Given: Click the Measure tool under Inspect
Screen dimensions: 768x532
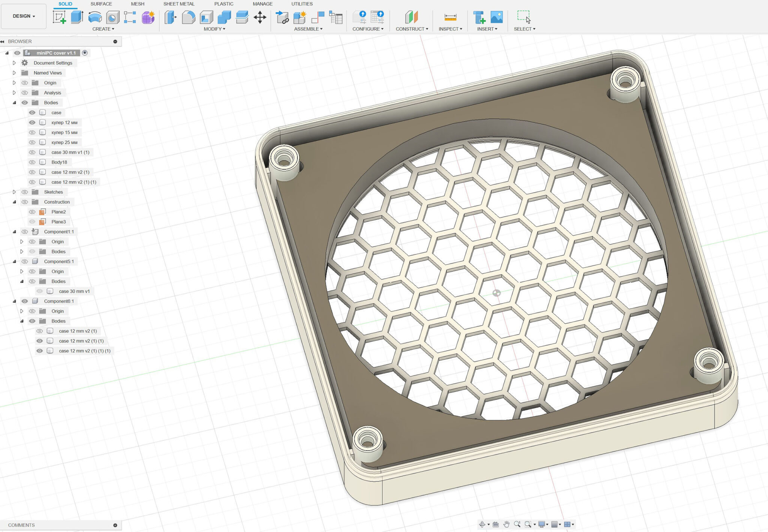Looking at the screenshot, I should [x=450, y=17].
